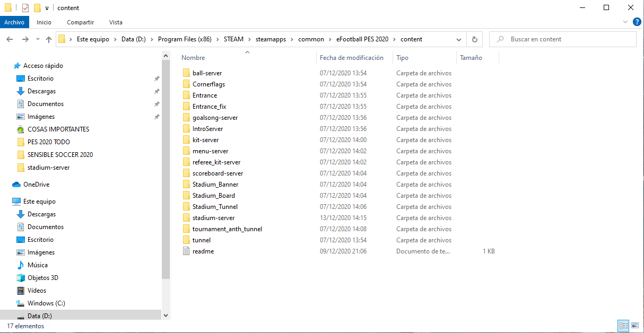
Task: Expand the ribbon chevron
Action: point(625,22)
